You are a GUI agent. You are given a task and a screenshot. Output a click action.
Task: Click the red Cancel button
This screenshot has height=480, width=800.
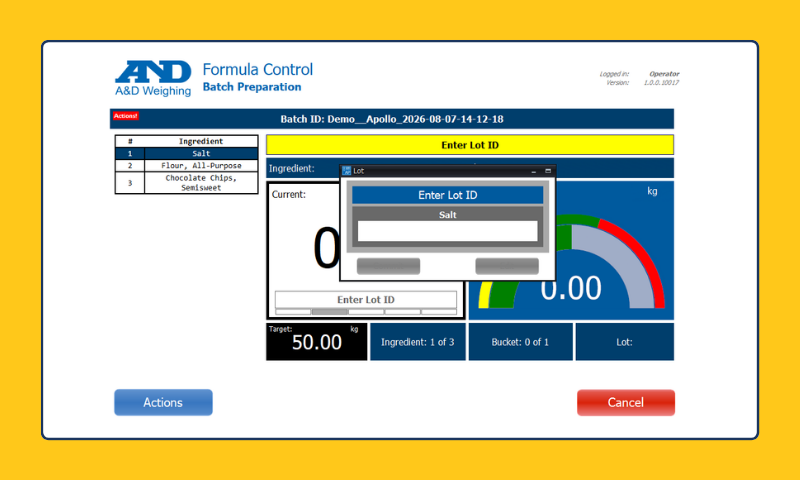pyautogui.click(x=626, y=402)
